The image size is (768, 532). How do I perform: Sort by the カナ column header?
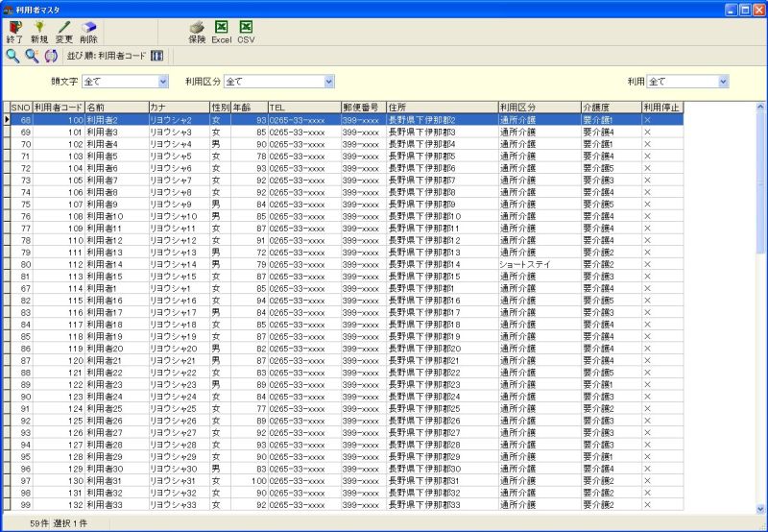[180, 108]
